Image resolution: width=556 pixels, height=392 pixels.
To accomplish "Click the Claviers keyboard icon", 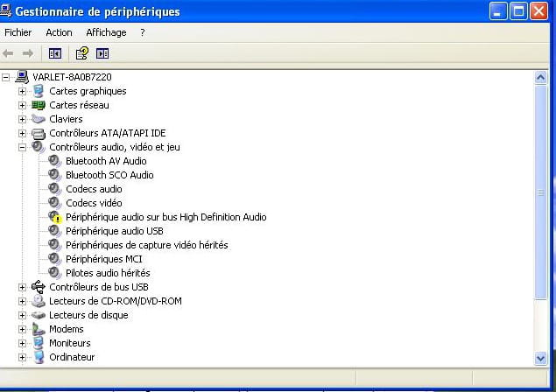I will tap(39, 119).
